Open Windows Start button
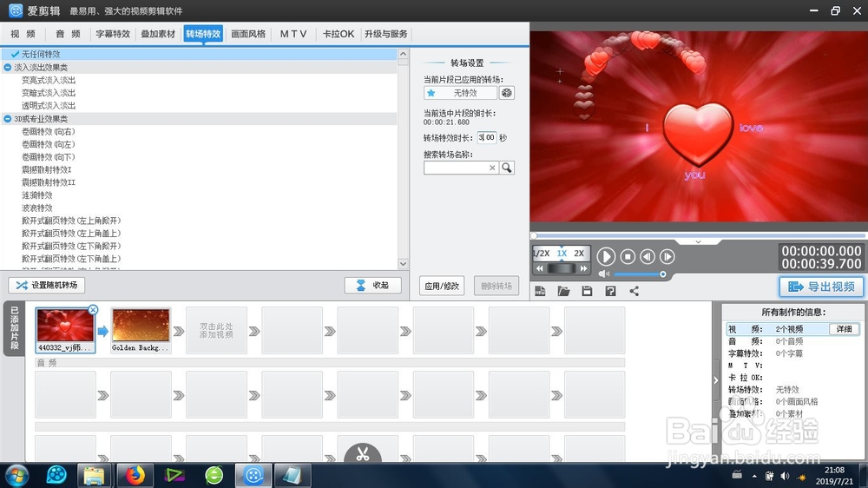Screen dimensions: 868x488 click(x=16, y=475)
